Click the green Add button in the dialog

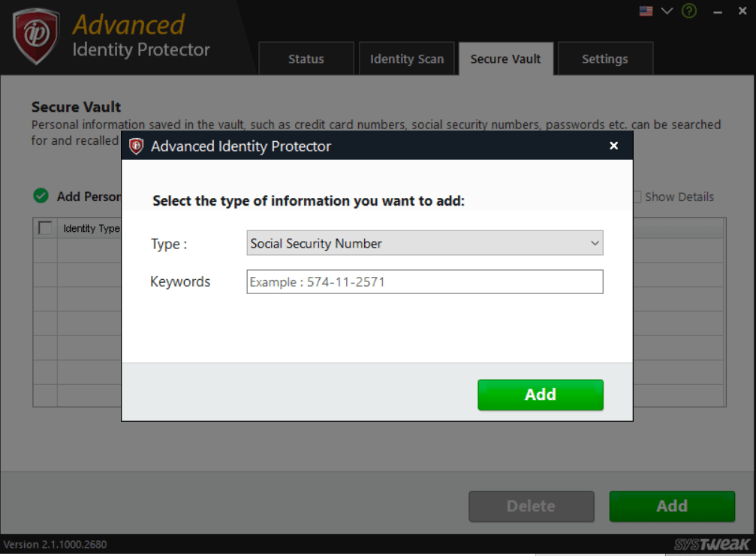click(x=541, y=395)
